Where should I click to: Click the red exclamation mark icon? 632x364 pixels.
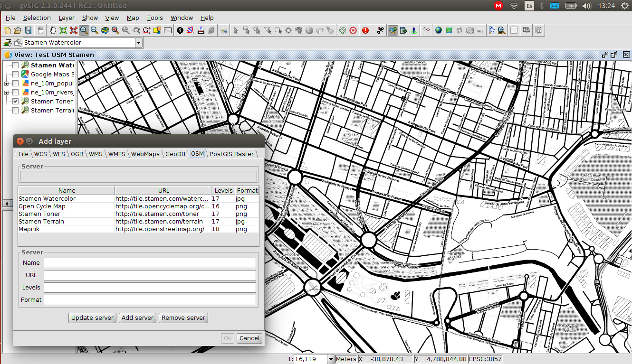click(x=365, y=30)
